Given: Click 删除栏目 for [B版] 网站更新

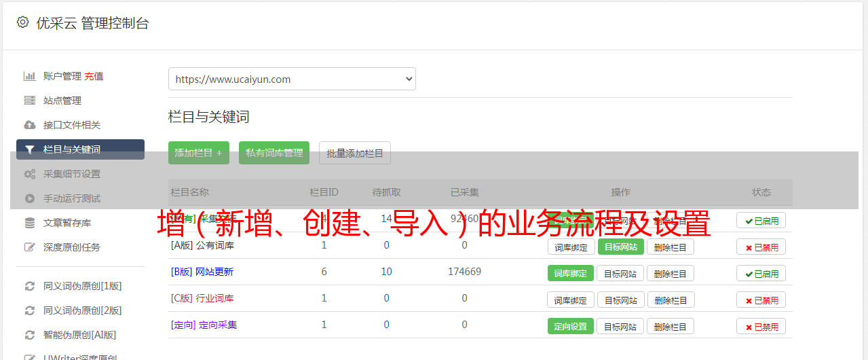Looking at the screenshot, I should click(670, 273).
